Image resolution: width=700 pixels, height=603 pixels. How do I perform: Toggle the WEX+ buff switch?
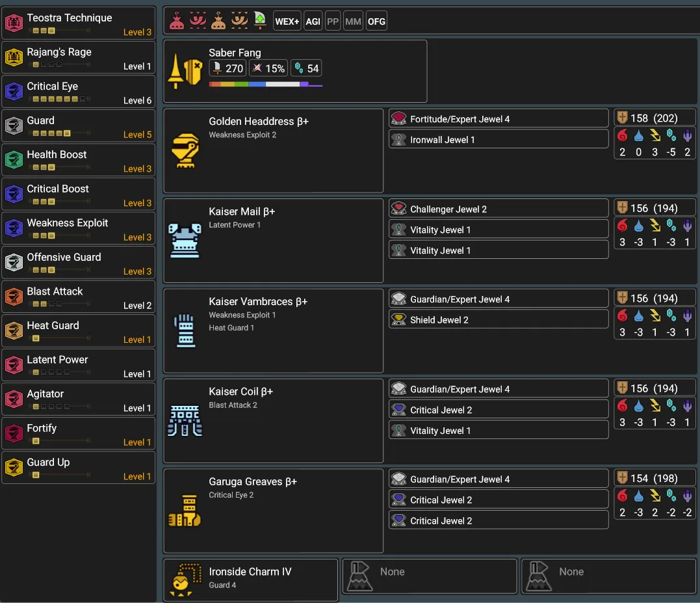click(287, 21)
